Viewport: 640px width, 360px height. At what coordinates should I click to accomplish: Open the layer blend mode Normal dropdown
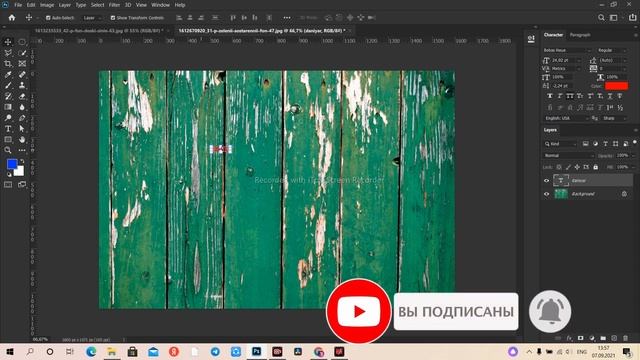tap(569, 156)
